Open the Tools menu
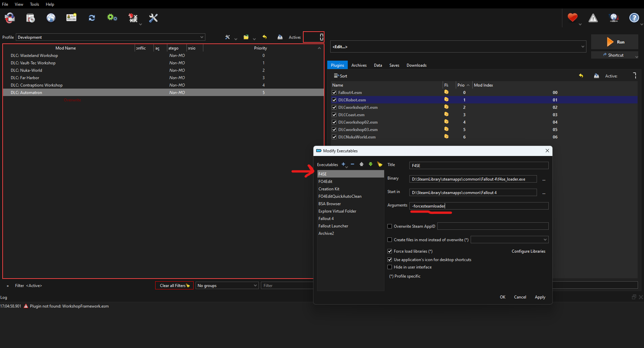 click(34, 4)
